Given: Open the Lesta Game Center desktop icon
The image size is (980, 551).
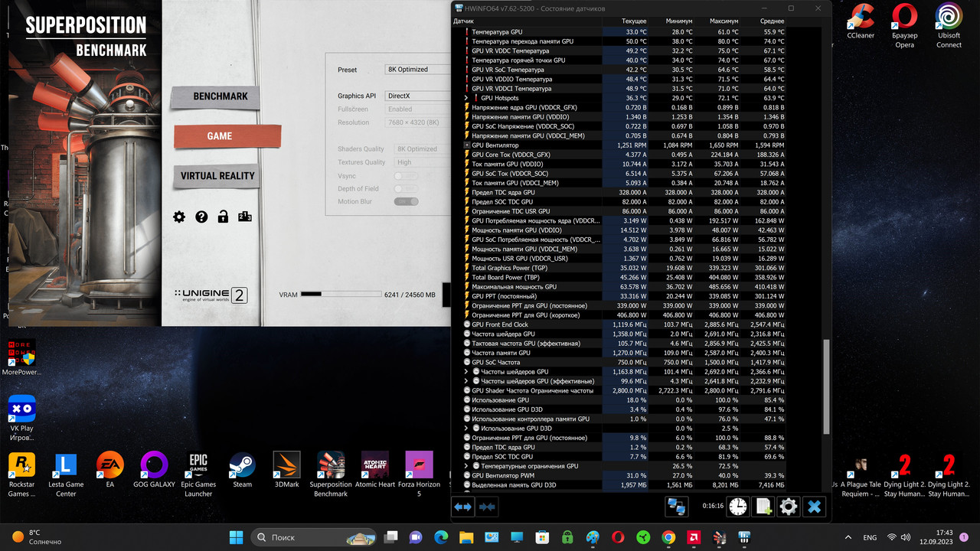Looking at the screenshot, I should pyautogui.click(x=66, y=474).
